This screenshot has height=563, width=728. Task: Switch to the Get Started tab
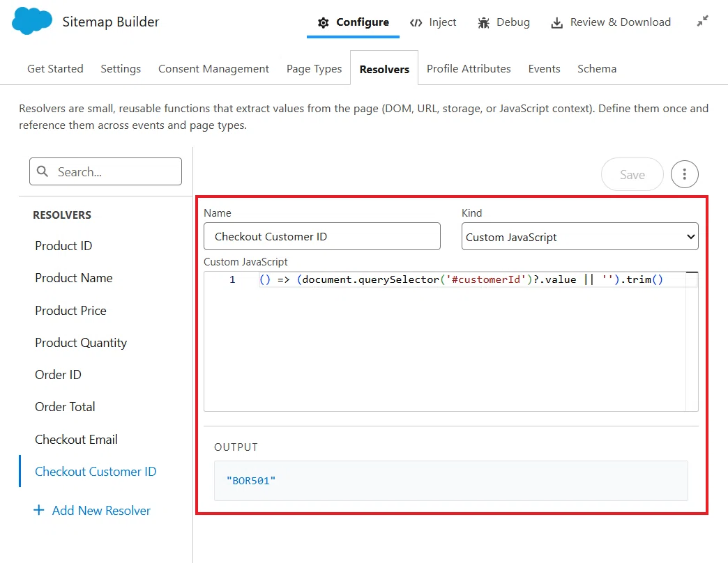point(55,69)
